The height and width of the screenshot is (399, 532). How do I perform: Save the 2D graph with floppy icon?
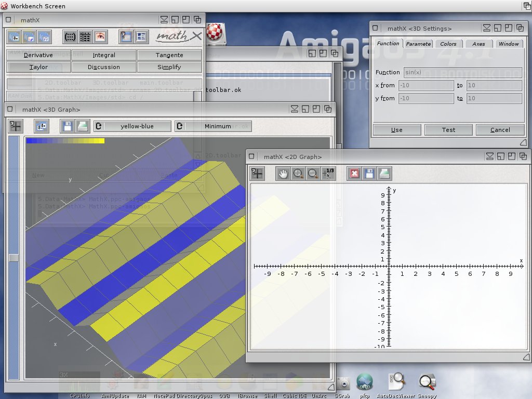369,174
